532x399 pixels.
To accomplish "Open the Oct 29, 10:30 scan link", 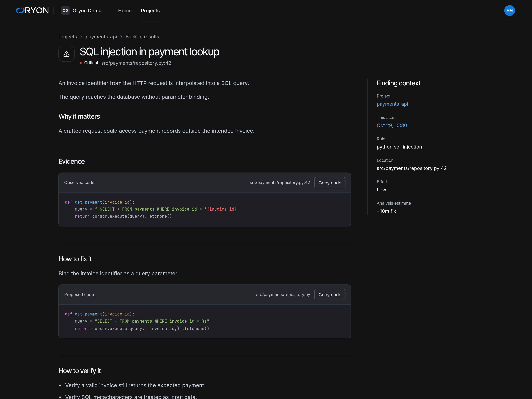I will 392,125.
